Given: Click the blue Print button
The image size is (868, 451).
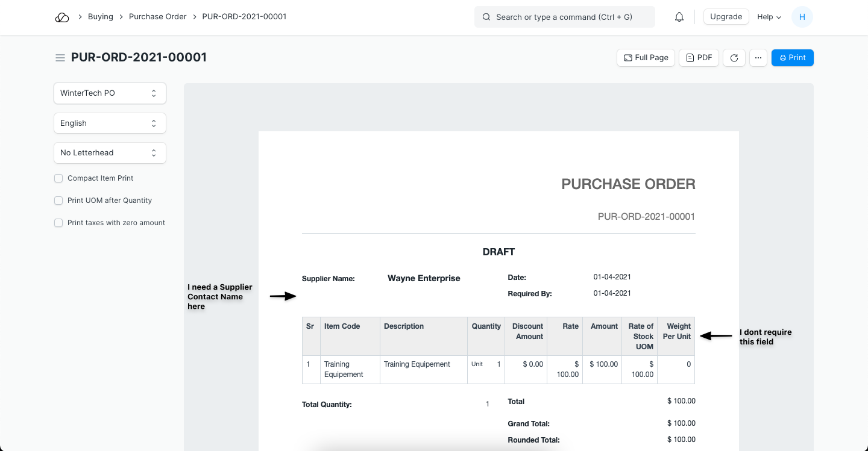Looking at the screenshot, I should click(792, 58).
